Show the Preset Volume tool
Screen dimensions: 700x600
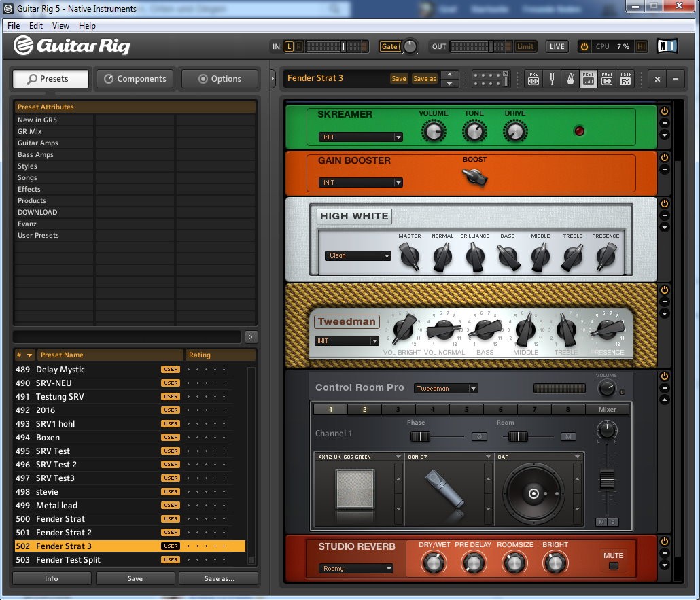[x=589, y=79]
